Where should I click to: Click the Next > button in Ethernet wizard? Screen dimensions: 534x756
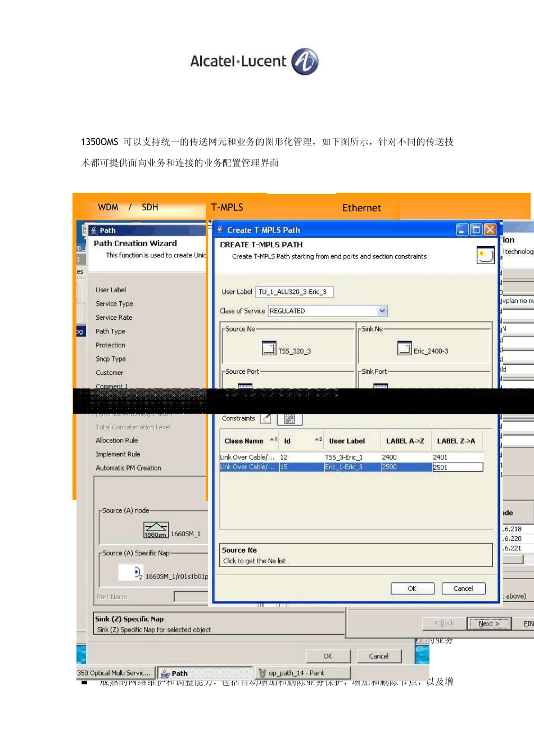coord(489,623)
